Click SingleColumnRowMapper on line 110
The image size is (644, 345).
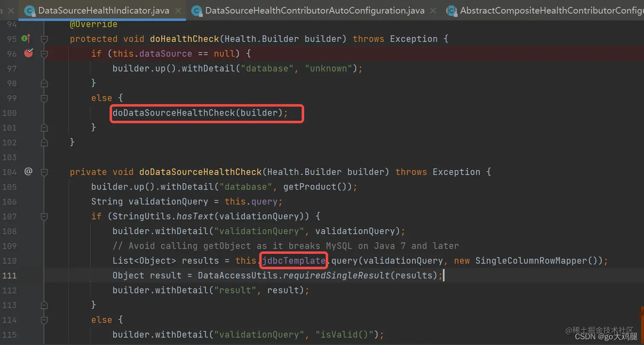click(x=531, y=261)
